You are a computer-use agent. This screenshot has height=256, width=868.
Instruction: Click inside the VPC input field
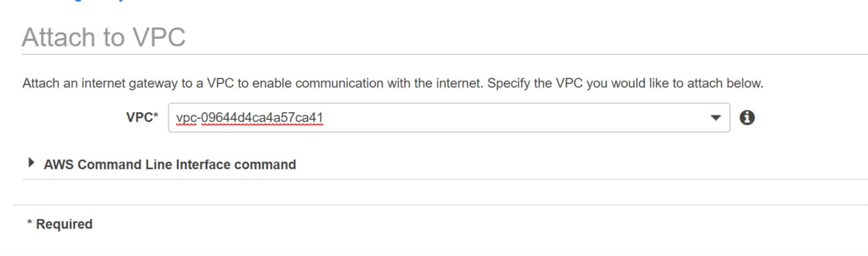click(448, 118)
